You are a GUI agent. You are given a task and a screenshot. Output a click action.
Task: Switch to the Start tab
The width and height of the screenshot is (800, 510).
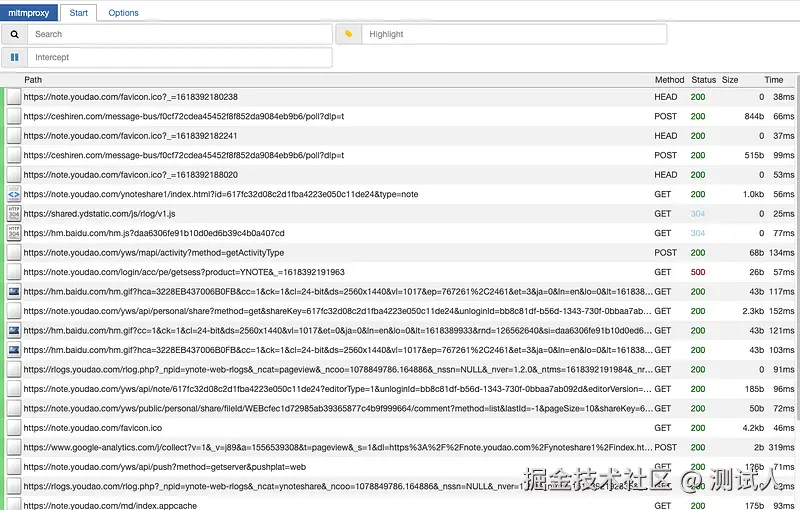click(79, 13)
